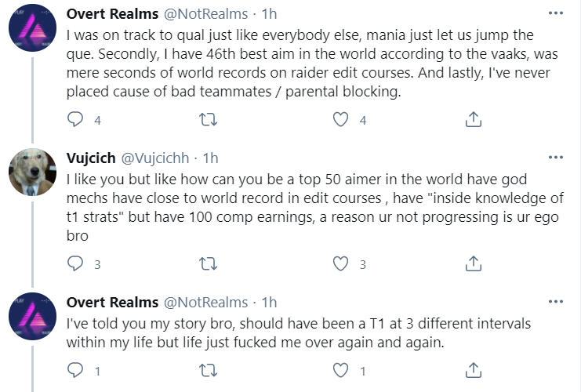Image resolution: width=581 pixels, height=392 pixels.
Task: Retweet the last Overt Realms tweet
Action: pos(209,369)
